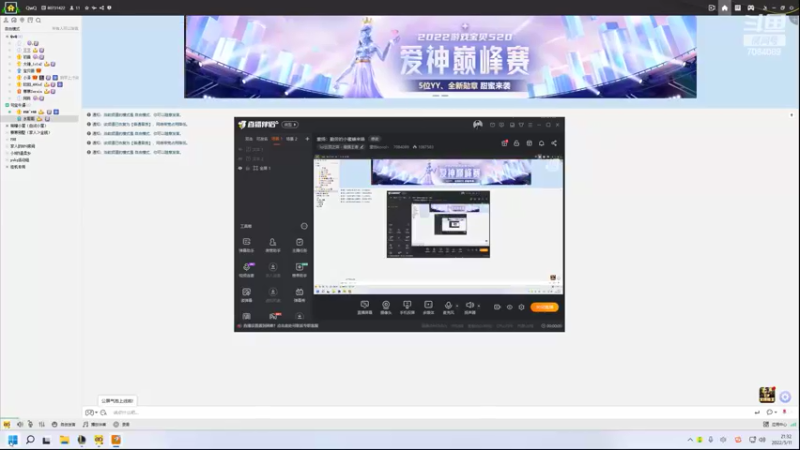Collapse the green-marked current channel group

[7, 105]
